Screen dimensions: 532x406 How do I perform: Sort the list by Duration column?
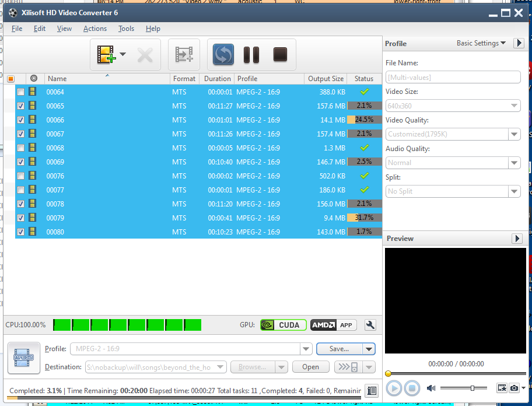[x=217, y=79]
